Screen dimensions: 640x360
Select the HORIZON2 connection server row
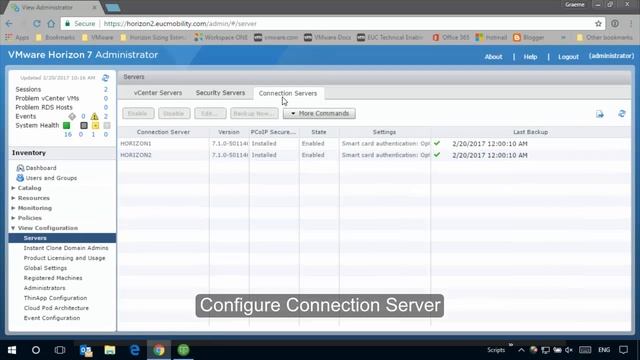click(x=374, y=155)
